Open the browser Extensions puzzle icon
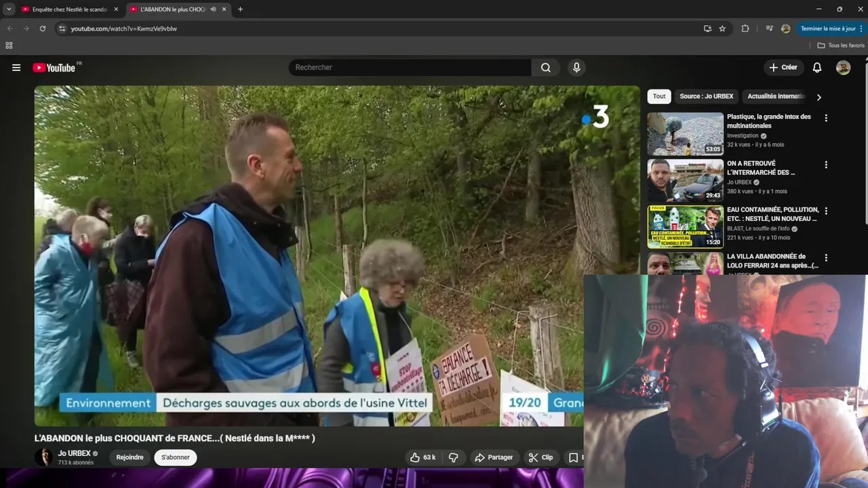This screenshot has width=868, height=488. pyautogui.click(x=745, y=28)
